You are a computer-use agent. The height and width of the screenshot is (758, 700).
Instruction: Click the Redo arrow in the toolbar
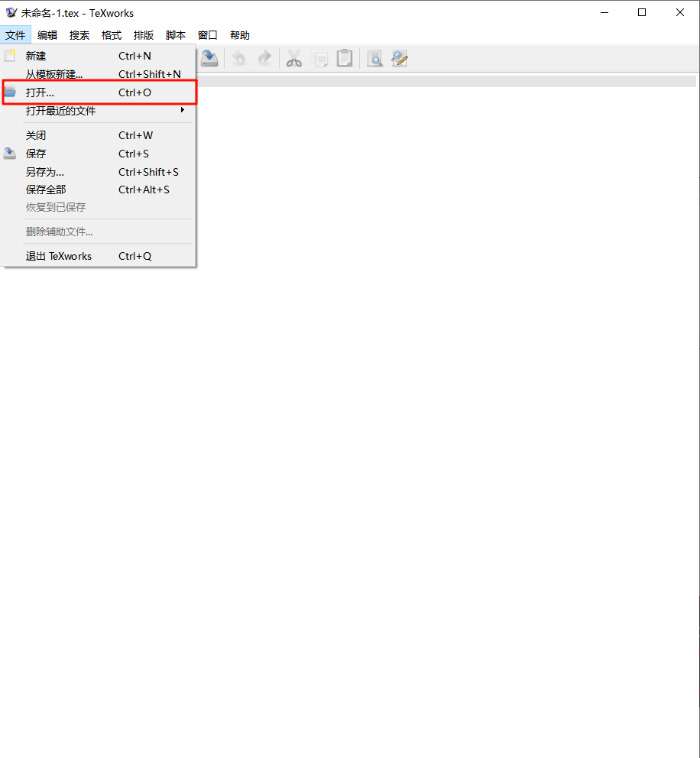tap(264, 59)
